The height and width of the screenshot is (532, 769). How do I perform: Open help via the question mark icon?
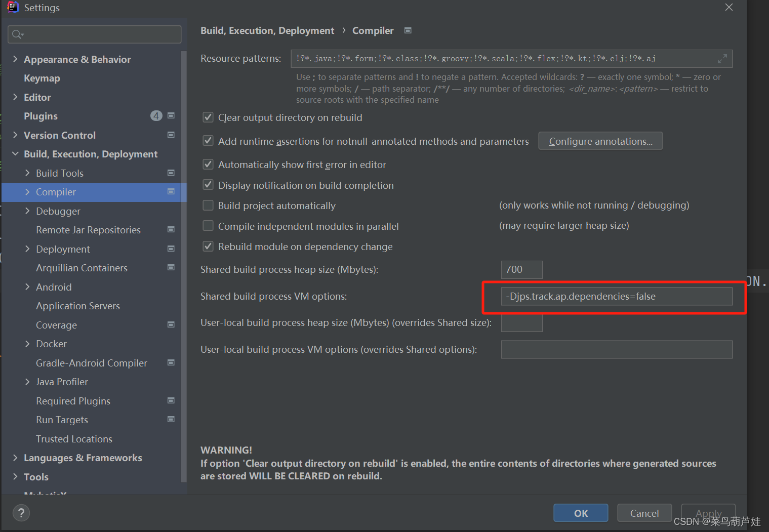[21, 512]
